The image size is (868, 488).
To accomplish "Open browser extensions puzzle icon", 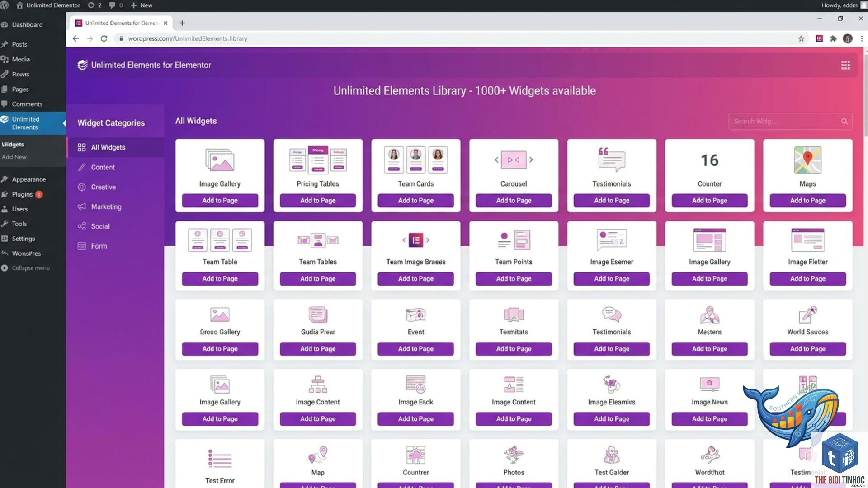I will [x=833, y=38].
